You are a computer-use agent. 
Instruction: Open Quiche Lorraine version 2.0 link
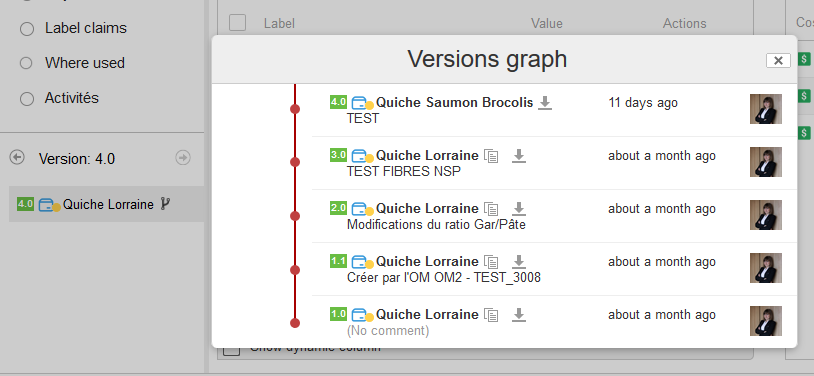click(427, 209)
